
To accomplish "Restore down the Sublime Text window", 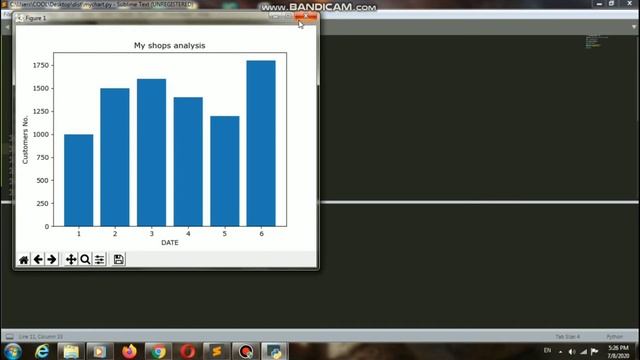I will [611, 4].
